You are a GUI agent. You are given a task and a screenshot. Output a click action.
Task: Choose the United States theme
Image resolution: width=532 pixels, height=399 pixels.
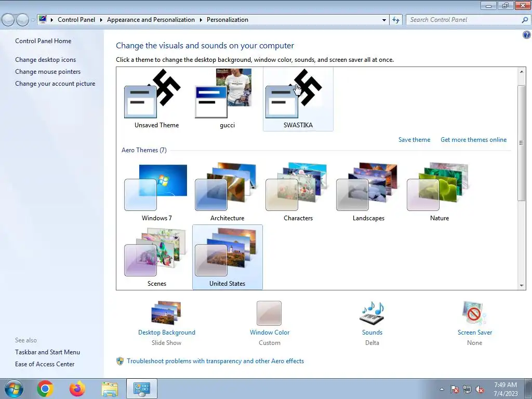tap(227, 257)
